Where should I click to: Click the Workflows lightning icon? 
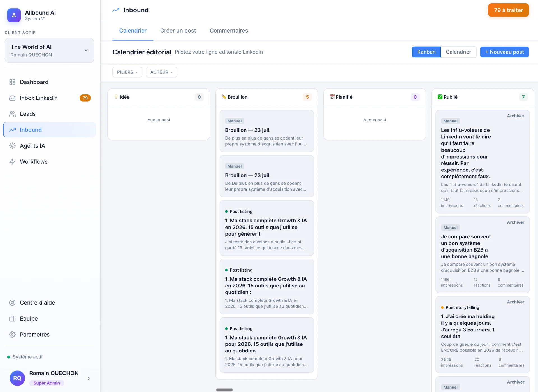pos(12,162)
